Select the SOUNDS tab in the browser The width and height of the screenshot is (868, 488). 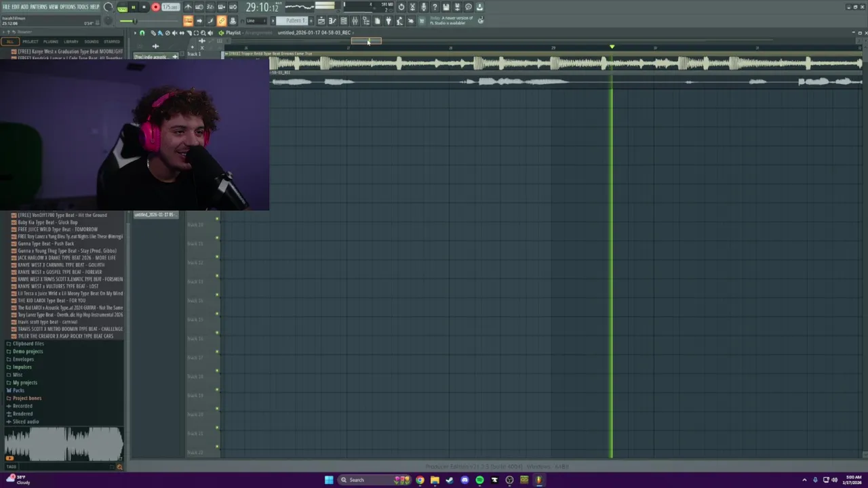(92, 41)
